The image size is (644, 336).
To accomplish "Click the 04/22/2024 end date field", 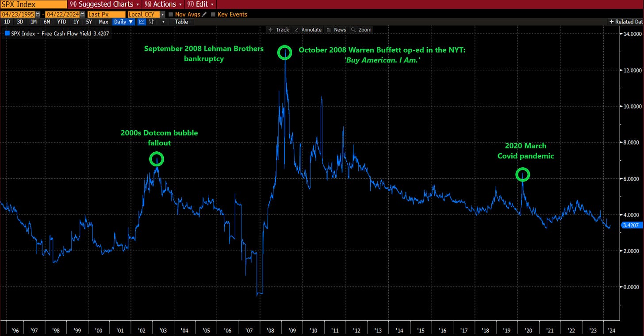I will [x=62, y=15].
